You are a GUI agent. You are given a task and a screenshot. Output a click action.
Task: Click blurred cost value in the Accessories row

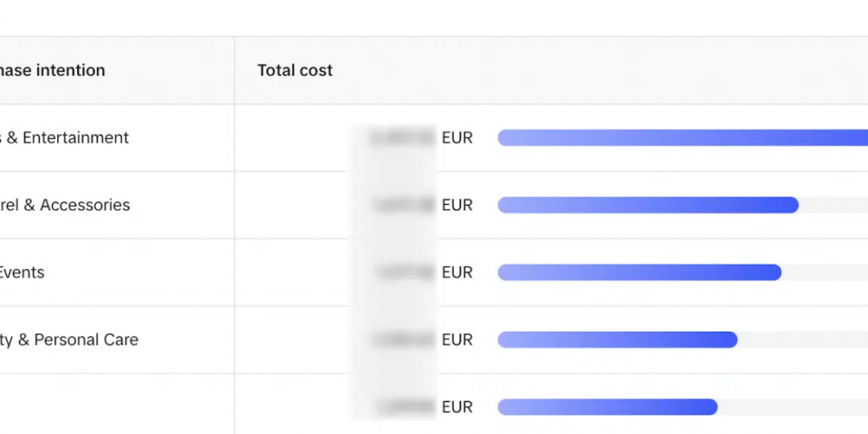[x=404, y=205]
